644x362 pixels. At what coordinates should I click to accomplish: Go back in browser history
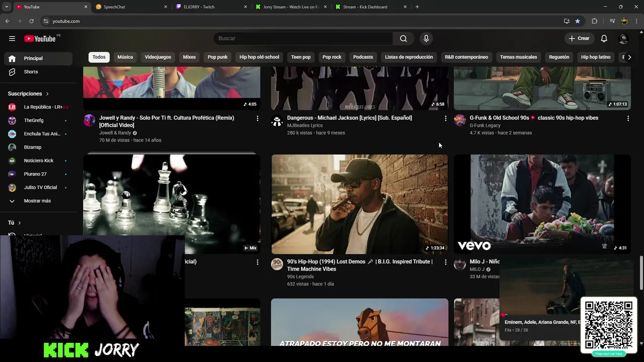tap(7, 21)
